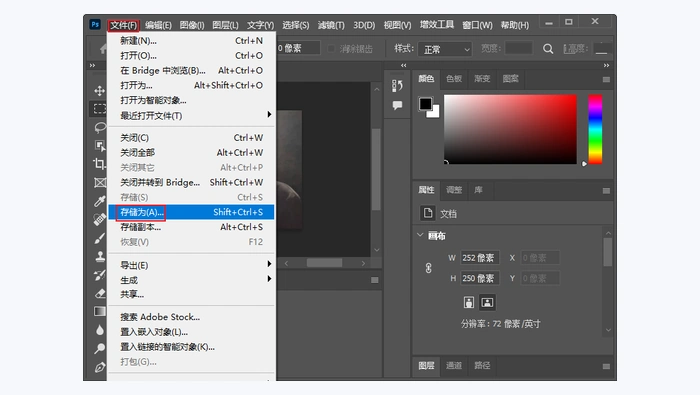The image size is (700, 395).
Task: Choose 共享... menu entry
Action: coord(191,294)
